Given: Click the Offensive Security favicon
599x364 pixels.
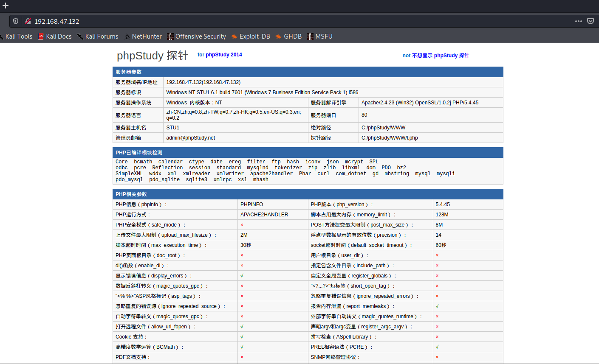Looking at the screenshot, I should pos(170,36).
